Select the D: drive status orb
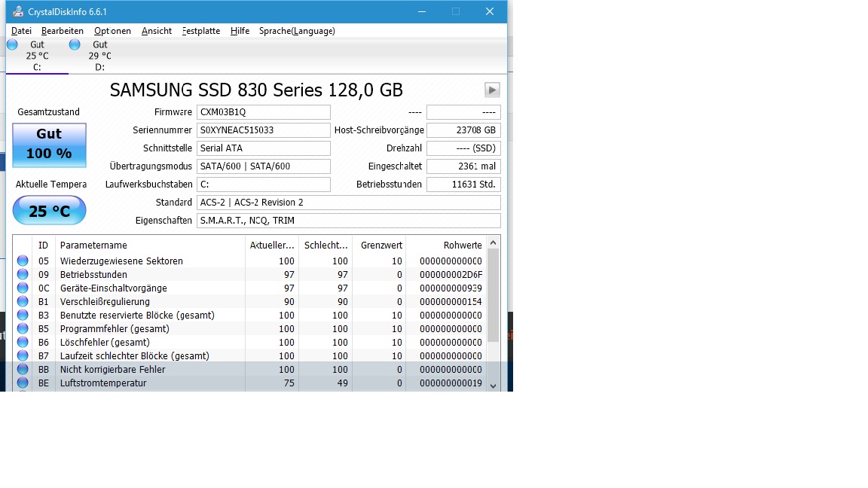The height and width of the screenshot is (488, 868). 75,45
